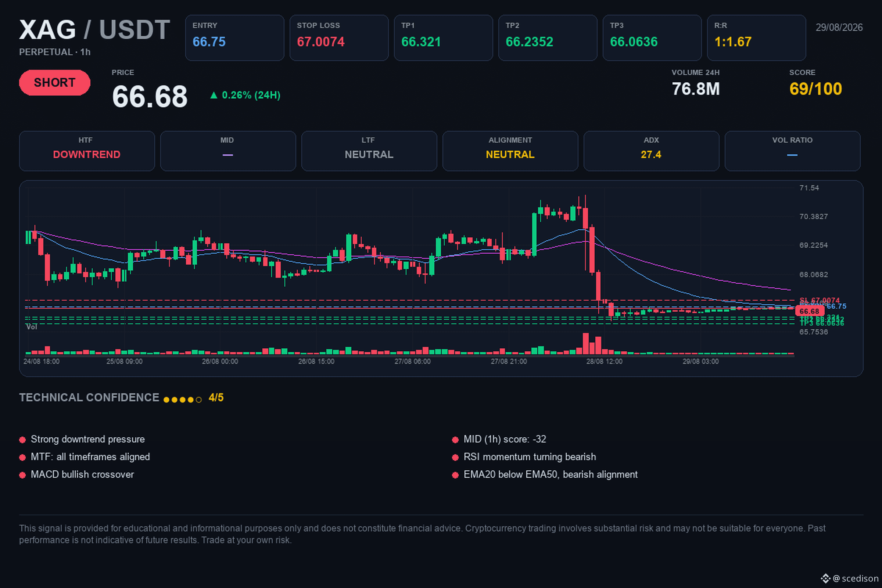Click the blue 66.75 entry label on chart
882x588 pixels.
[836, 306]
